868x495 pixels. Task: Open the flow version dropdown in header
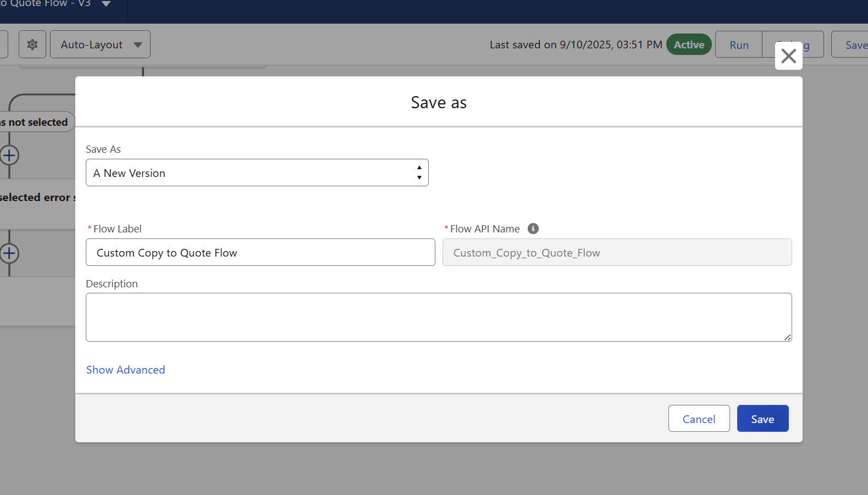(x=107, y=4)
